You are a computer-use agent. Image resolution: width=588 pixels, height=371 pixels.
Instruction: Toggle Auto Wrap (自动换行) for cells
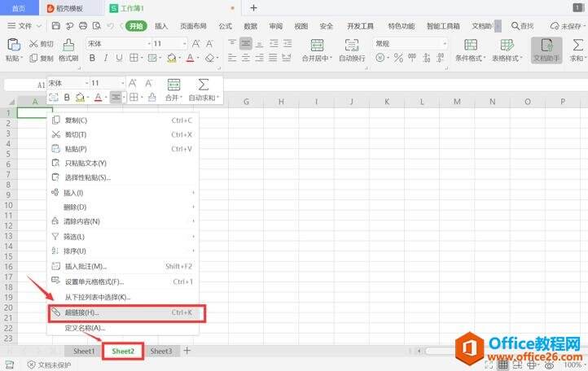351,44
